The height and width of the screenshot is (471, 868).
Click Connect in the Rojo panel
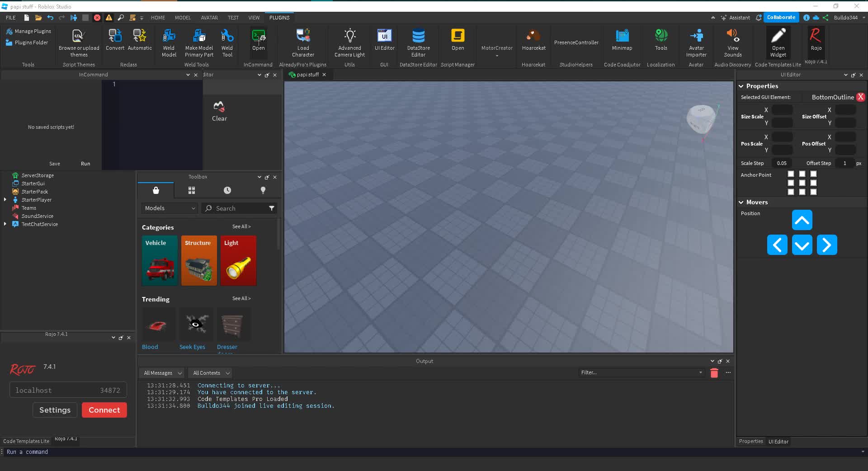(x=104, y=410)
